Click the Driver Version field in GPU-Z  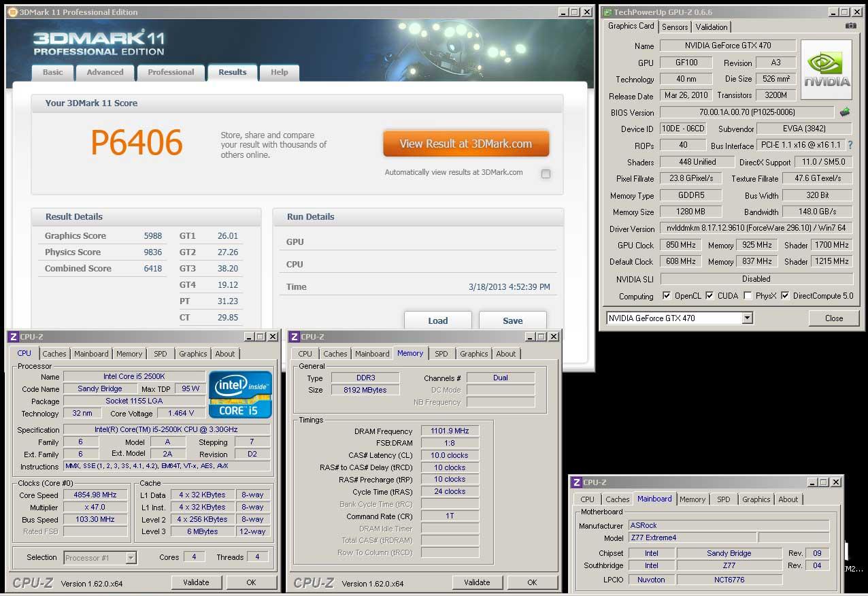(756, 229)
